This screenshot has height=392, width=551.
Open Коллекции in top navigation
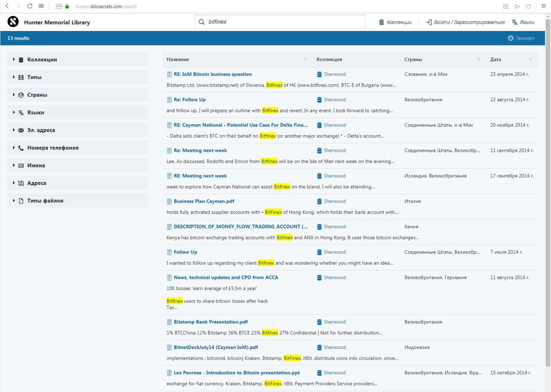pyautogui.click(x=395, y=22)
